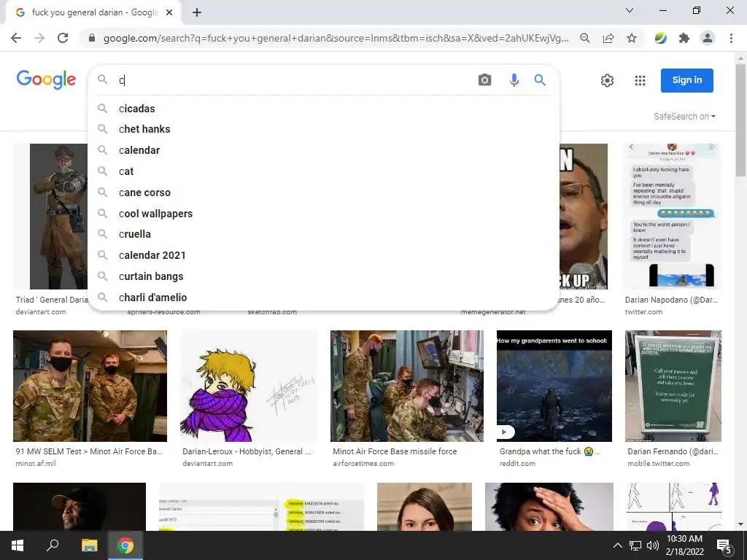Image resolution: width=747 pixels, height=560 pixels.
Task: Choose suggestion cruella
Action: tap(323, 234)
